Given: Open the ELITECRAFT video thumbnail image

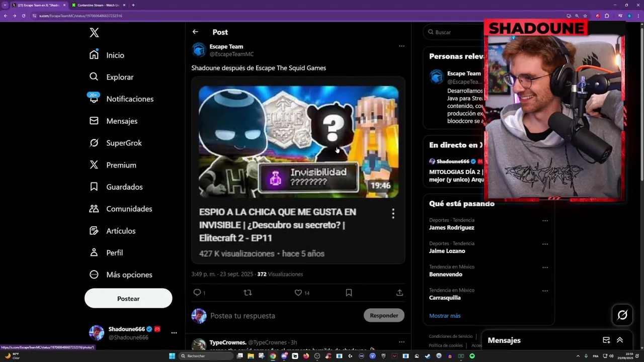Looking at the screenshot, I should tap(298, 141).
